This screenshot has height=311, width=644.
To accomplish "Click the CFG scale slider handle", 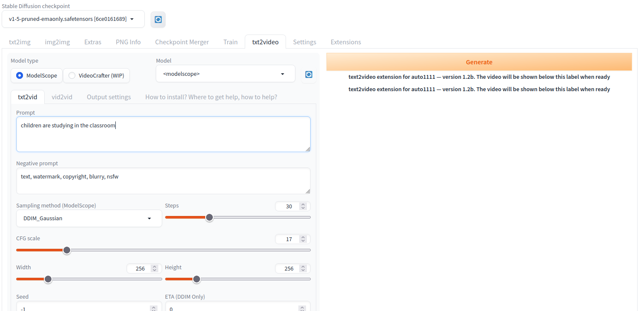I will [x=66, y=250].
